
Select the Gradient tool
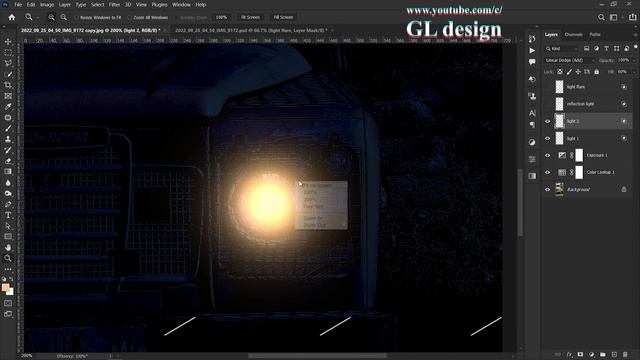coord(8,171)
